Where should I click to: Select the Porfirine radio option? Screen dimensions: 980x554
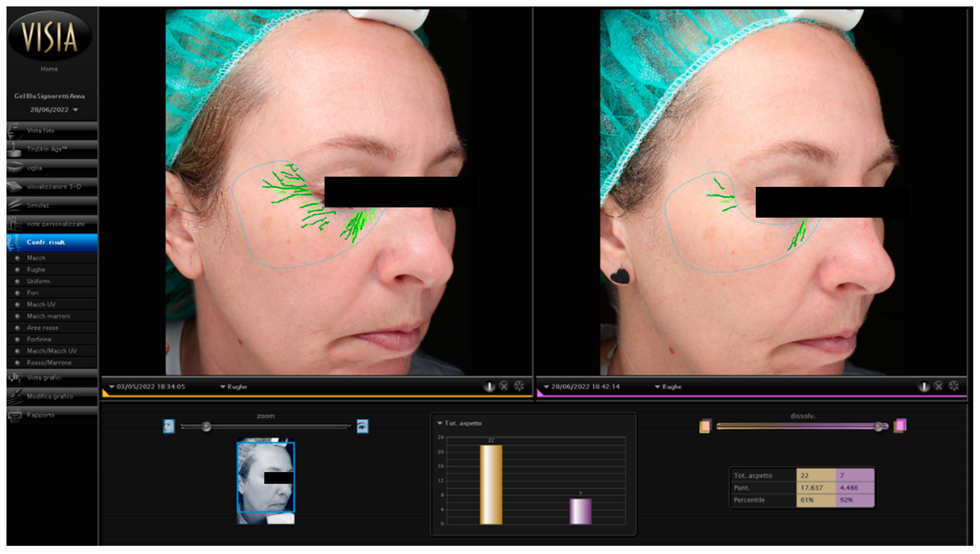coord(17,339)
